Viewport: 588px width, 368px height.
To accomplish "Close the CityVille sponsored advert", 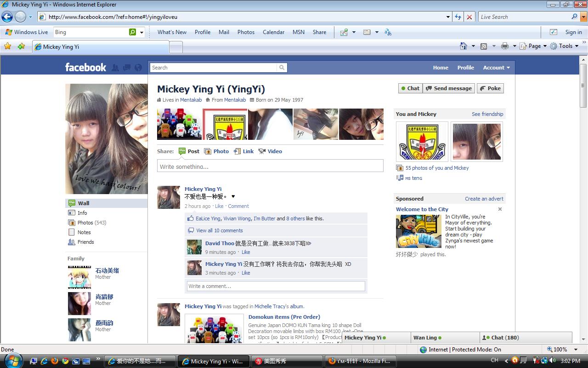I will [x=500, y=209].
